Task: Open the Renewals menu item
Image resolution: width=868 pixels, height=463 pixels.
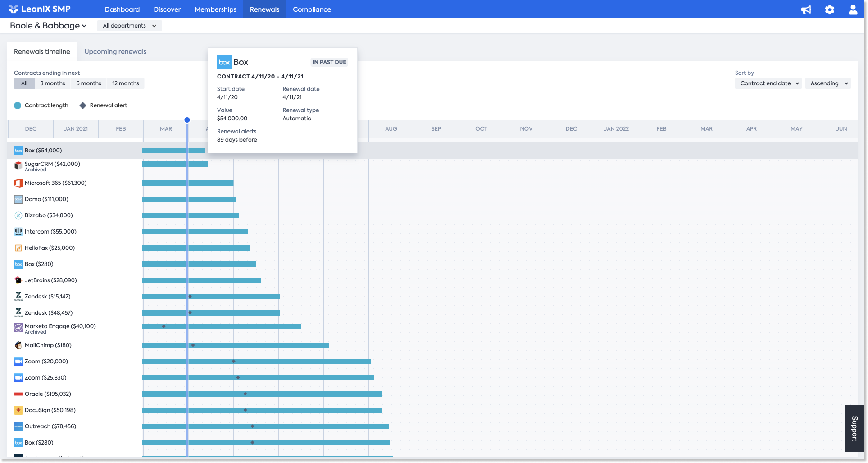Action: tap(265, 9)
